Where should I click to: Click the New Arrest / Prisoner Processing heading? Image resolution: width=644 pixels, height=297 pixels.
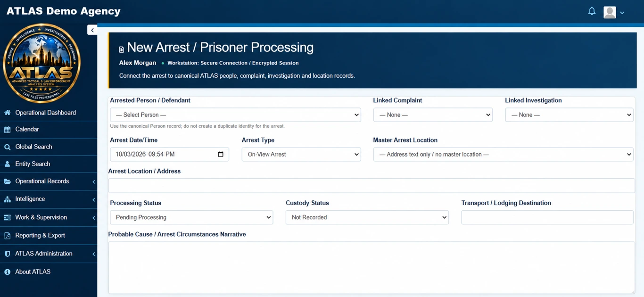[x=220, y=47]
